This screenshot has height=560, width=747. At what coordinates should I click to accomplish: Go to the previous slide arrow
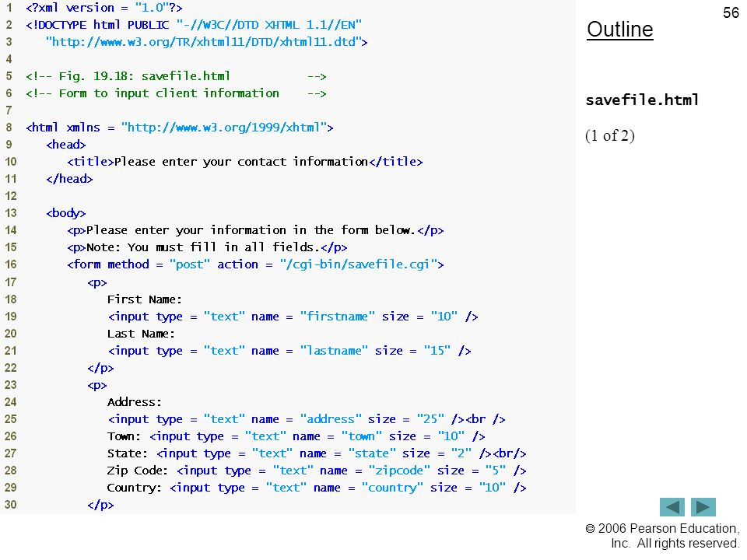pos(672,506)
